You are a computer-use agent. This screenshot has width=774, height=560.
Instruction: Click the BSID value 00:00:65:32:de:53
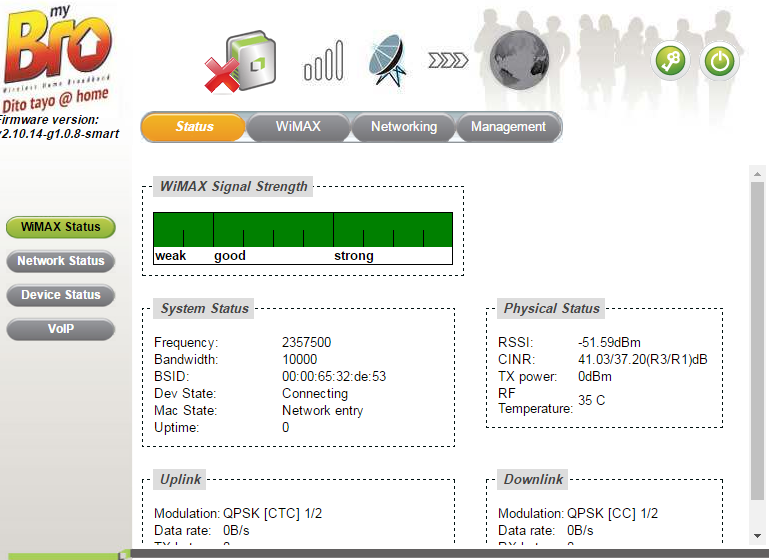point(334,377)
